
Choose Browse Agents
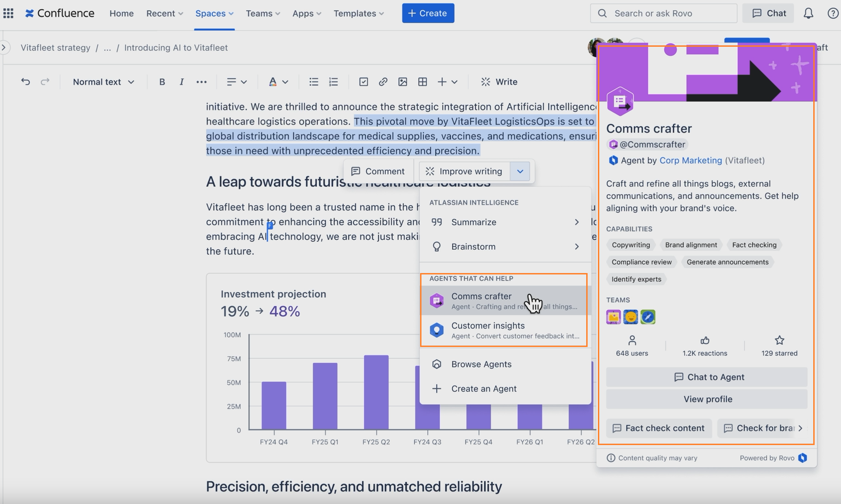[x=505, y=364]
